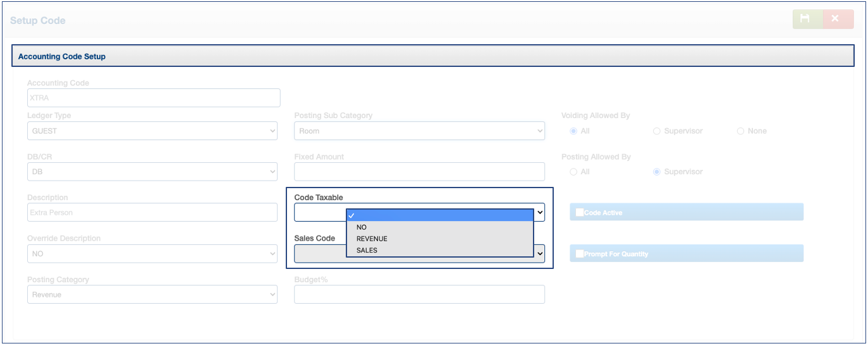Select the blank Code Taxable option
Image resolution: width=868 pixels, height=346 pixels.
click(x=439, y=215)
